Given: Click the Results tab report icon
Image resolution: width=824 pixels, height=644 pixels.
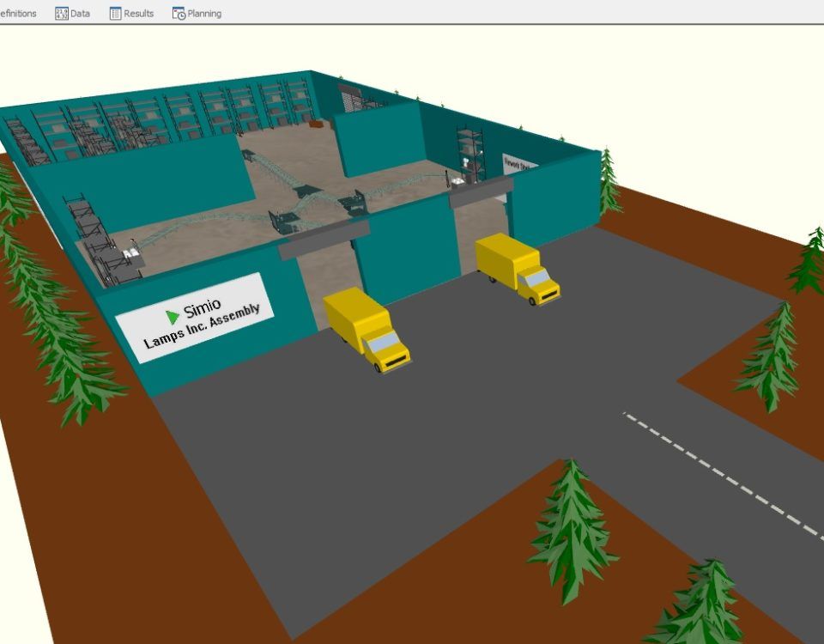Looking at the screenshot, I should tap(116, 14).
